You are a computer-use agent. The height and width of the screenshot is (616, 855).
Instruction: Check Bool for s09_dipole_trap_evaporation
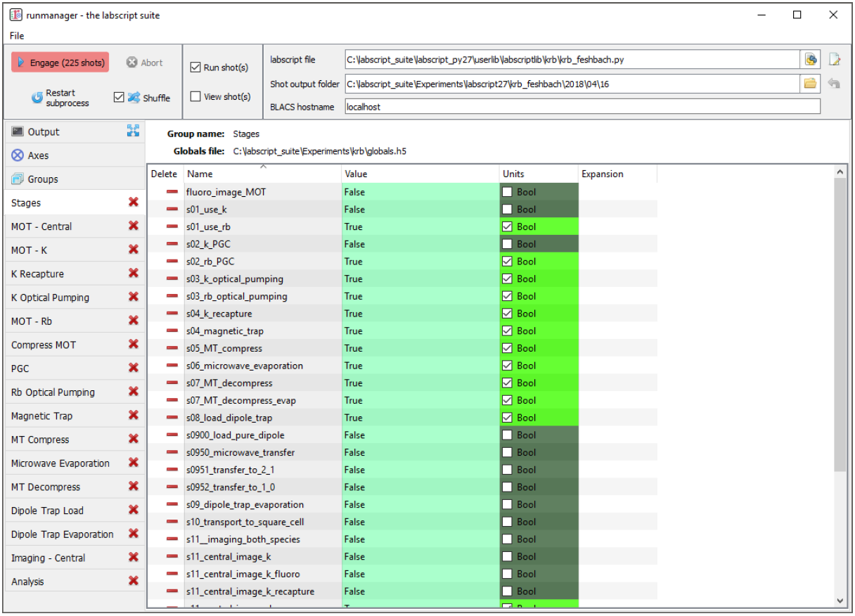pyautogui.click(x=507, y=504)
